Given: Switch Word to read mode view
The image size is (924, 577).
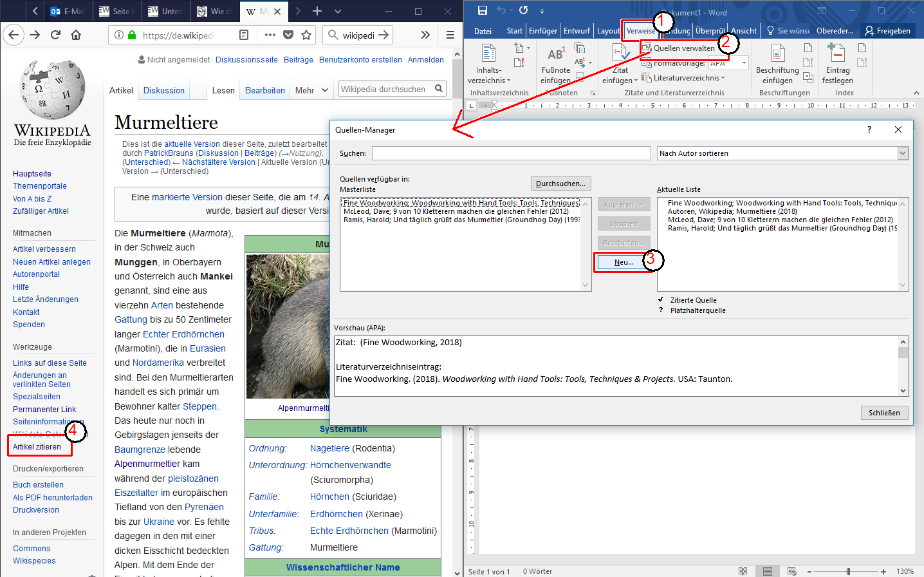Looking at the screenshot, I should pos(743,571).
